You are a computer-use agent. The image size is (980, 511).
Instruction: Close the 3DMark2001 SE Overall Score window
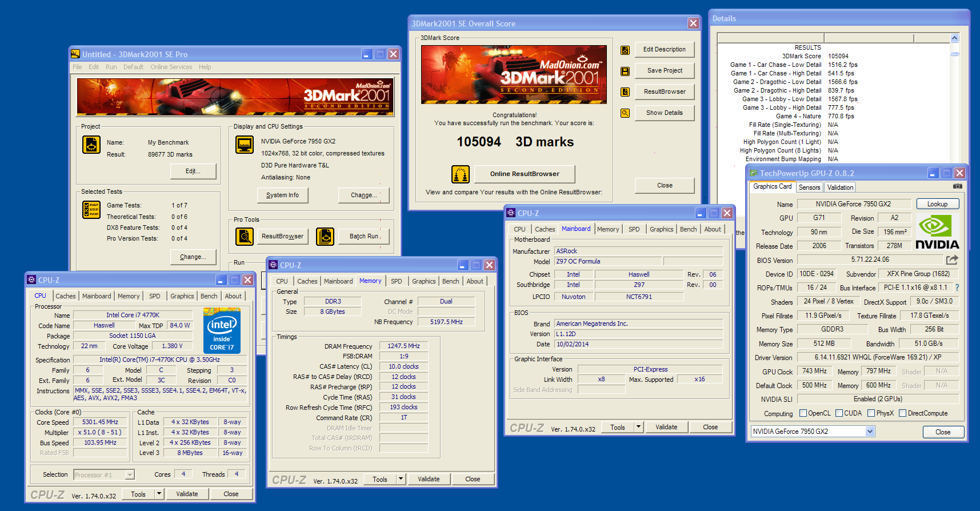[693, 23]
